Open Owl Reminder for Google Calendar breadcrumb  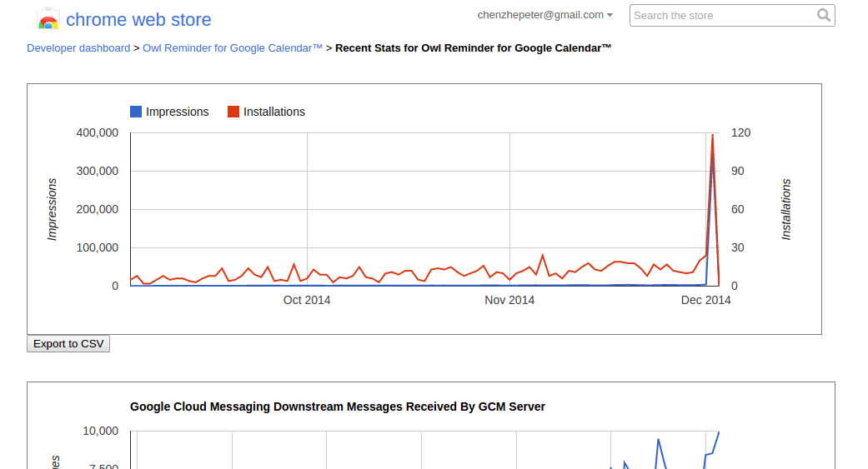point(233,48)
